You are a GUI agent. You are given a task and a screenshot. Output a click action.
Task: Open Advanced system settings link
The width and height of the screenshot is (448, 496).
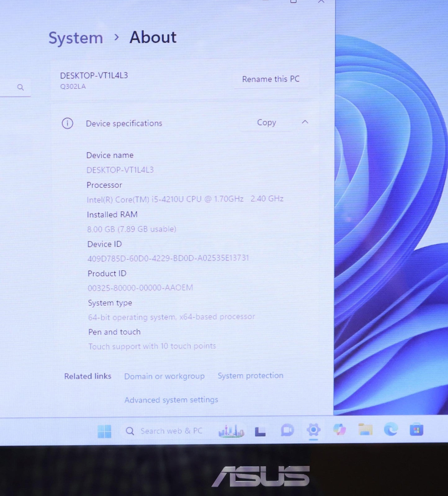click(171, 400)
